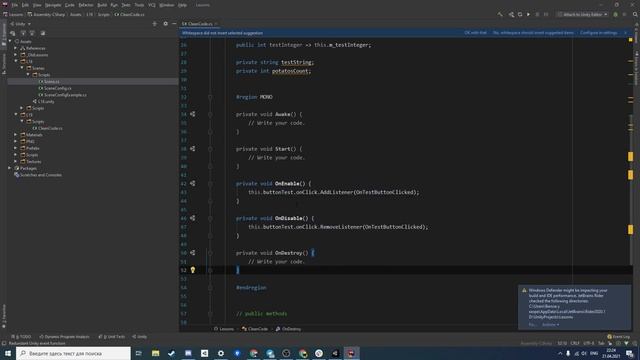Open the Window menu
The width and height of the screenshot is (640, 360).
pos(167,5)
